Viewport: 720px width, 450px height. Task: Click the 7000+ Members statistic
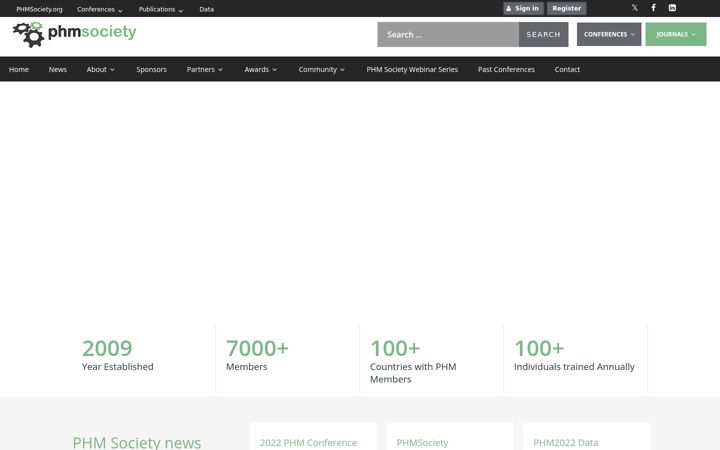257,355
